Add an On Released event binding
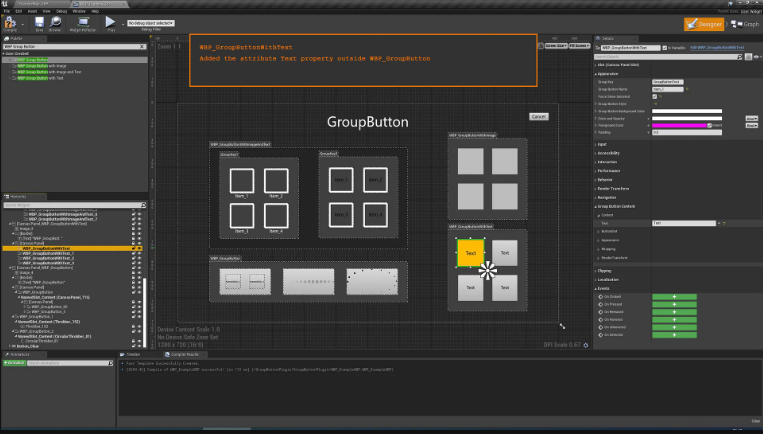This screenshot has width=763, height=434. [x=674, y=312]
